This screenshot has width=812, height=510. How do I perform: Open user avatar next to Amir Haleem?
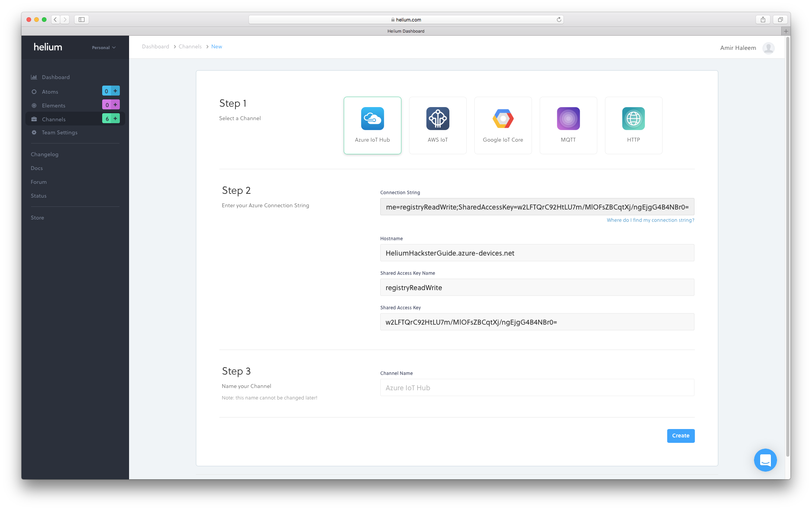(x=768, y=48)
